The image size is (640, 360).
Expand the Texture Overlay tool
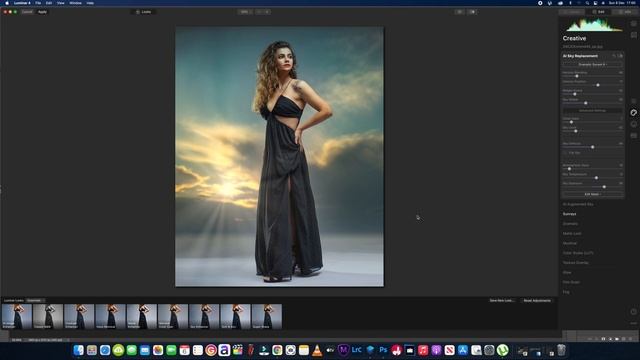click(576, 263)
